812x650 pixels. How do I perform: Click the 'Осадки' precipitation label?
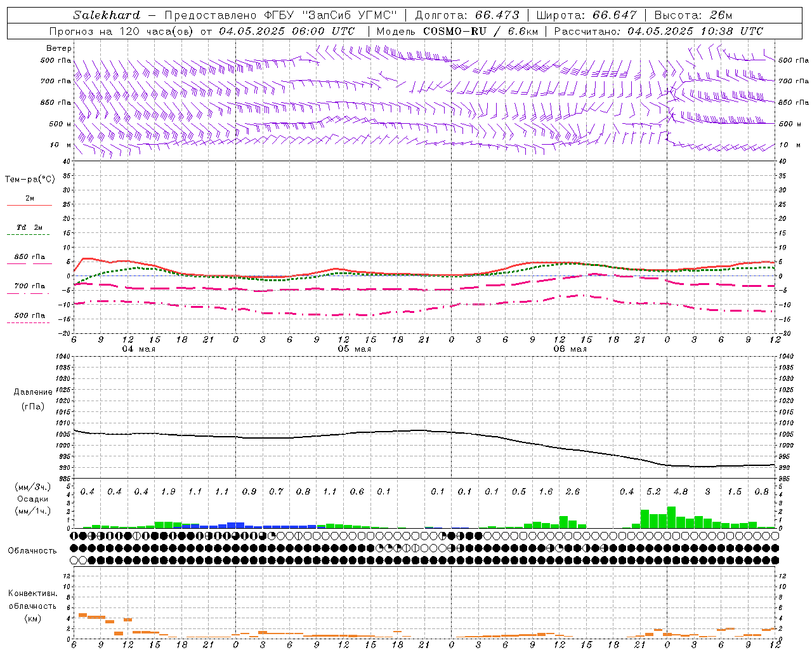(32, 499)
